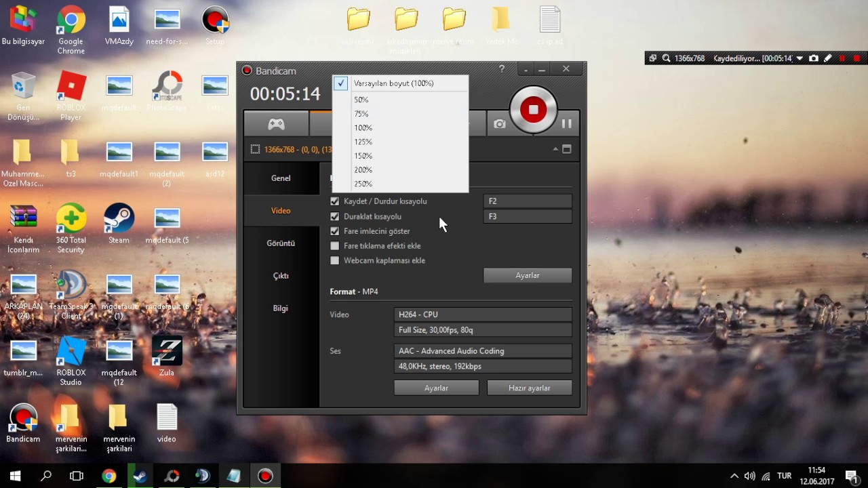
Task: Switch to the Görüntü tab
Action: coord(280,243)
